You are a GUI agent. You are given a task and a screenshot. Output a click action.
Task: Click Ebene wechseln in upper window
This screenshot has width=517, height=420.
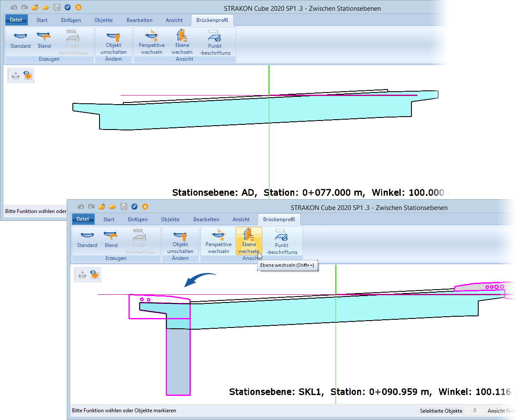point(182,42)
